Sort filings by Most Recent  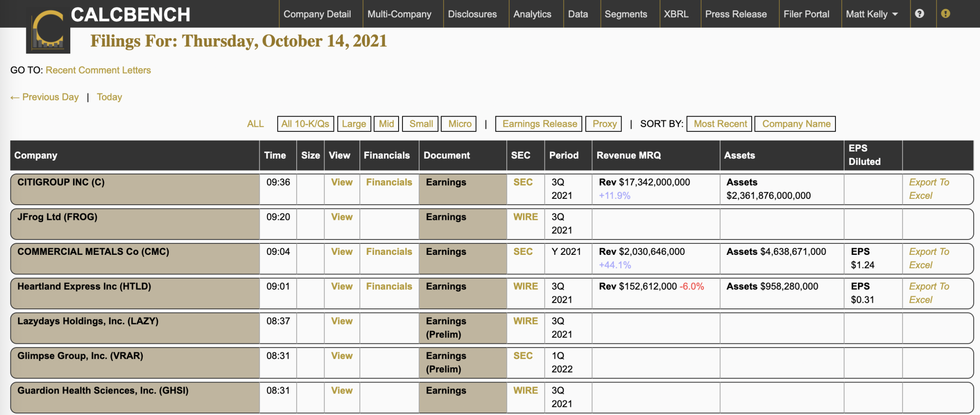(720, 124)
